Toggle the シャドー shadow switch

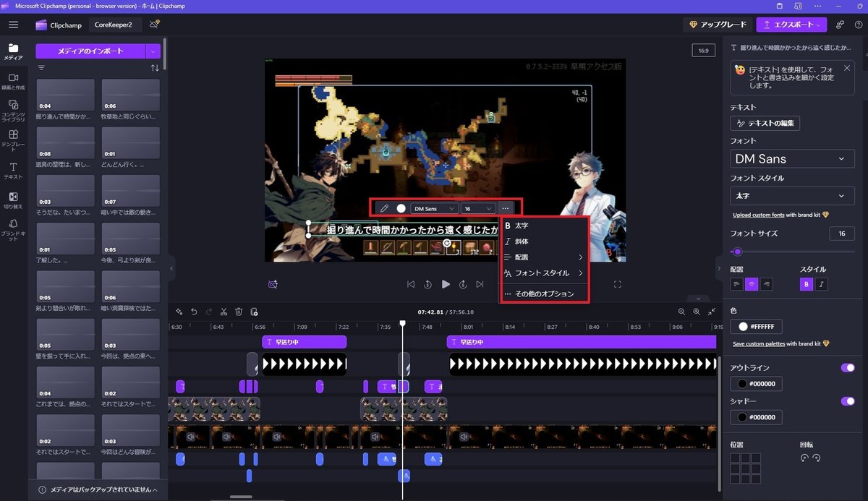tap(847, 401)
